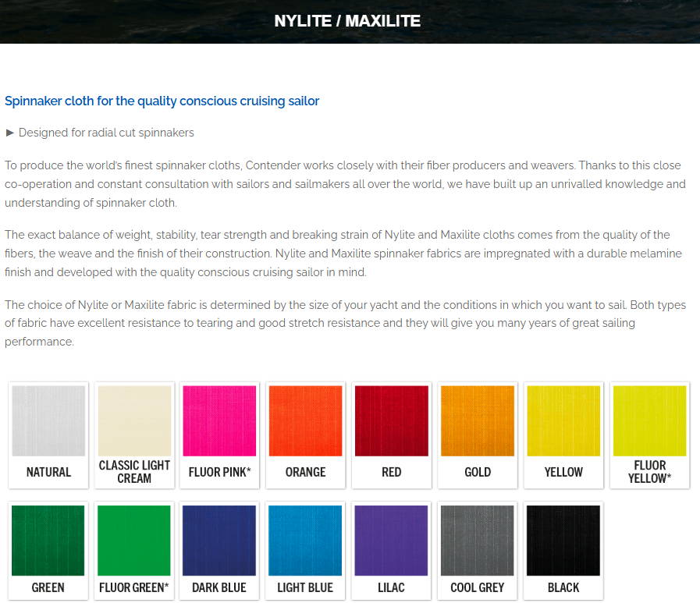Click the 'Designed for radial cut spinnakers' bullet
Screen dimensions: 700x603
tap(106, 133)
